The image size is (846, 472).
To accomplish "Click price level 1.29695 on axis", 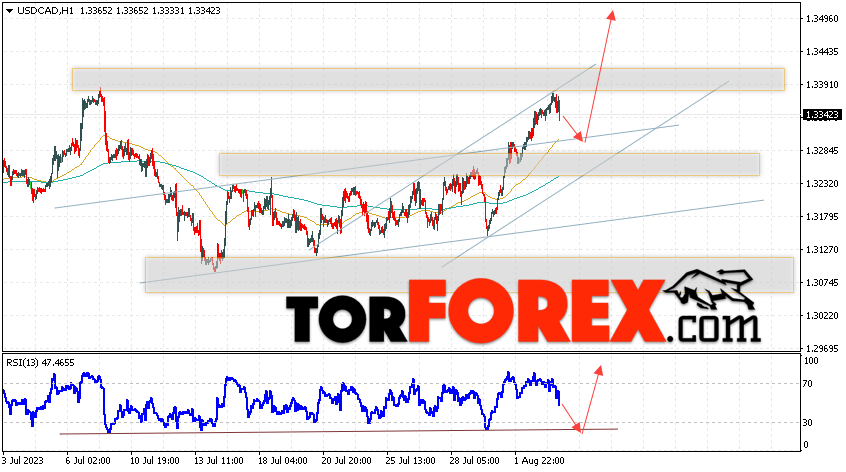I will pyautogui.click(x=822, y=348).
